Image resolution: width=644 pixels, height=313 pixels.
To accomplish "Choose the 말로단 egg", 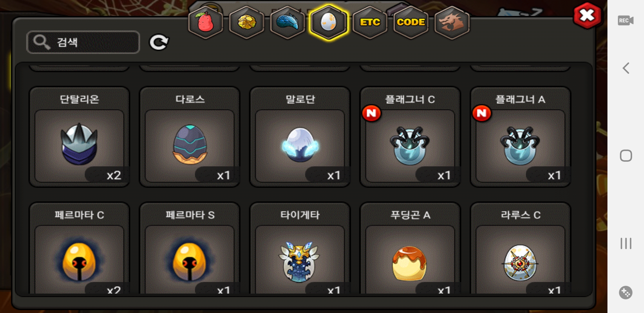I will coord(300,137).
